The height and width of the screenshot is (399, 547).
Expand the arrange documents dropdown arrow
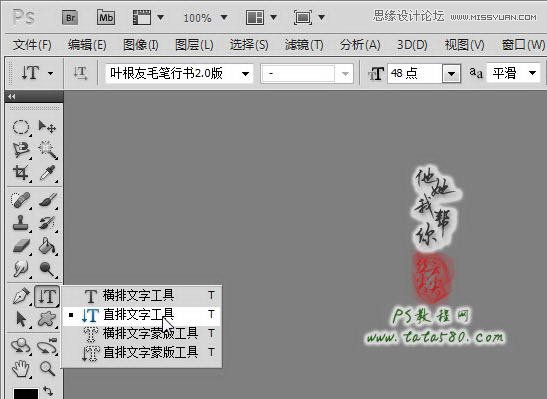coord(274,17)
